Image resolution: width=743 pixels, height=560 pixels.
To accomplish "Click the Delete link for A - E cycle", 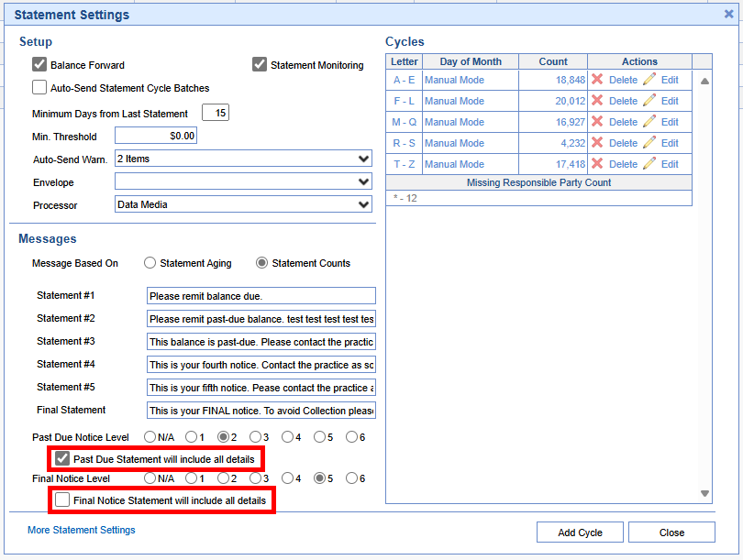I will [x=623, y=80].
